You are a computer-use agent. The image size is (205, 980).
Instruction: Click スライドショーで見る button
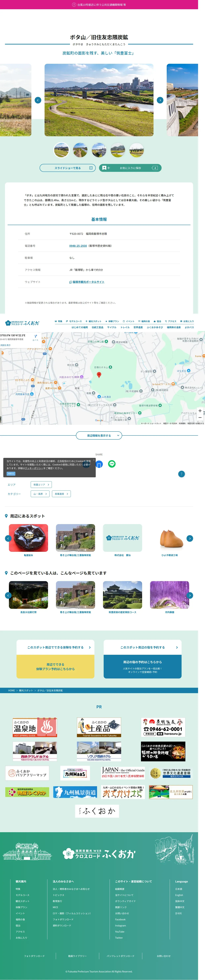[x=68, y=168]
